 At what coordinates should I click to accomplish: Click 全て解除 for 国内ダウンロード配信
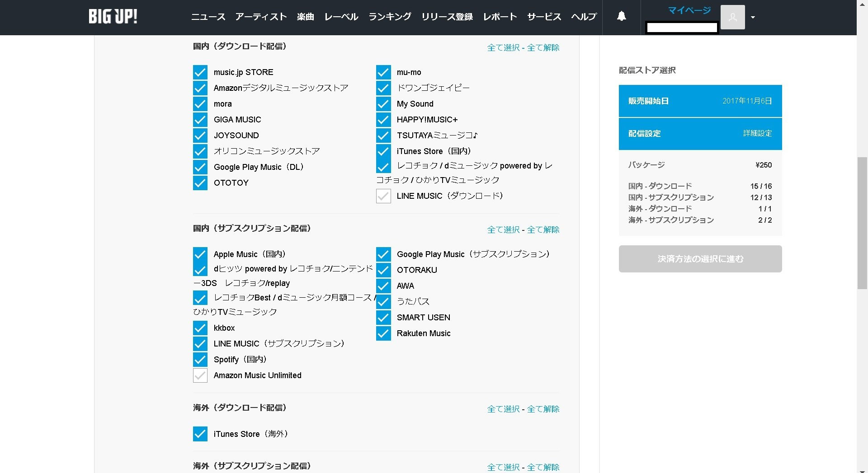coord(543,47)
